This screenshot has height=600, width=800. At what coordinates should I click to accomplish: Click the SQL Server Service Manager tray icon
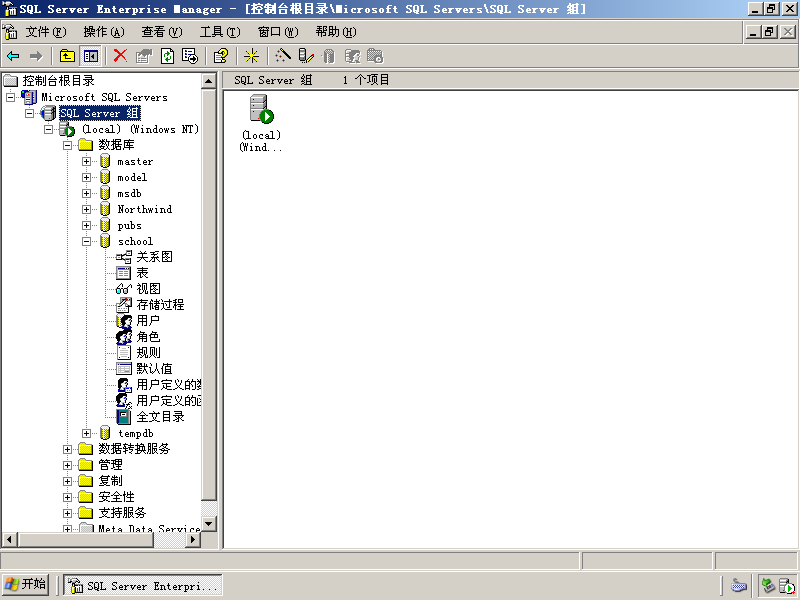point(787,586)
